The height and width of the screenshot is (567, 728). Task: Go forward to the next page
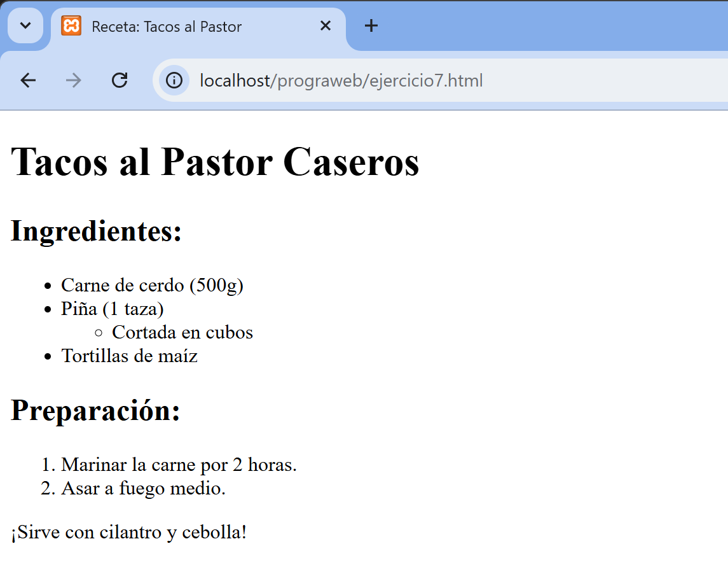[73, 80]
